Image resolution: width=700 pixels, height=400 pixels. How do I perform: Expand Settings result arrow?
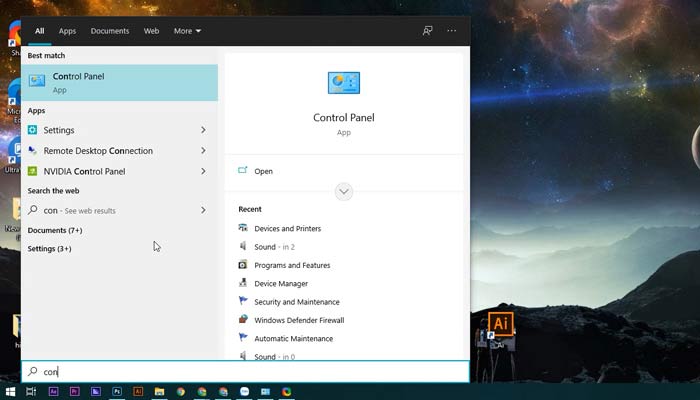(x=203, y=130)
